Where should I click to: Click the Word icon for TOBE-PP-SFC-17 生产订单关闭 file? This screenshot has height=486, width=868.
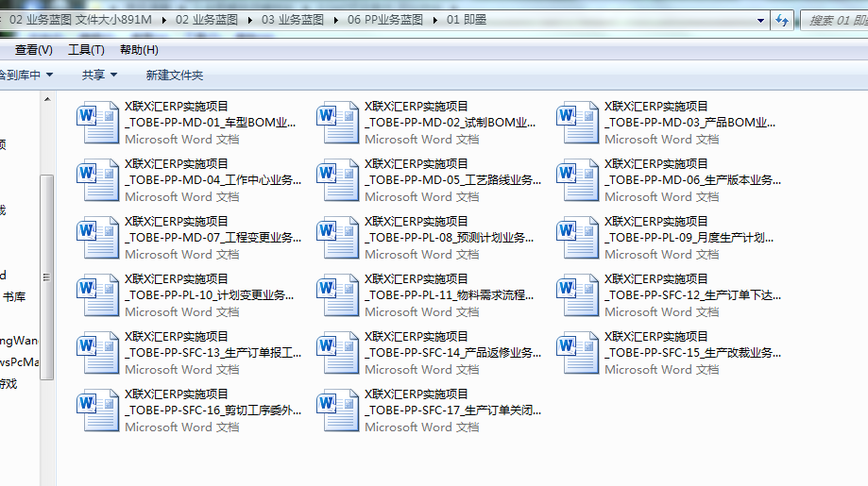click(337, 411)
